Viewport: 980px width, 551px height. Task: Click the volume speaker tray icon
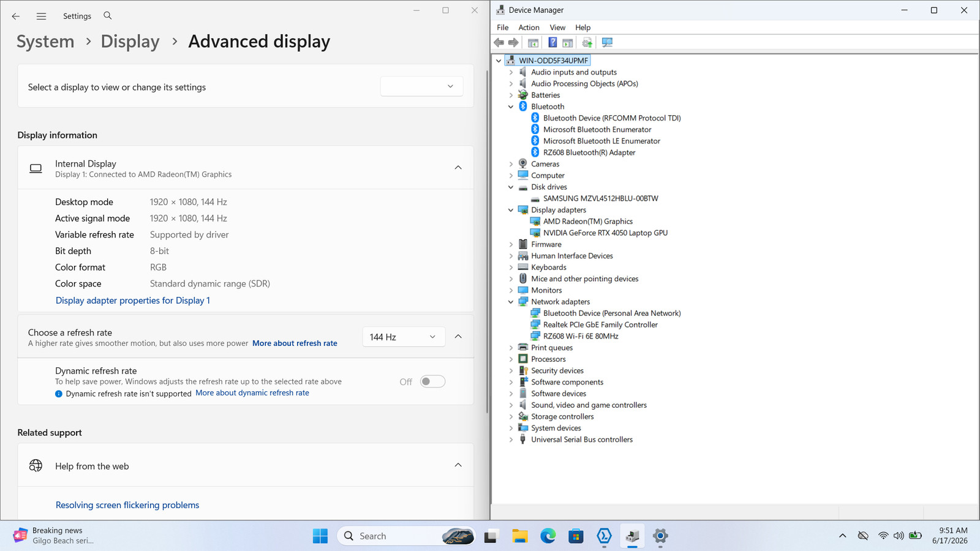tap(899, 536)
